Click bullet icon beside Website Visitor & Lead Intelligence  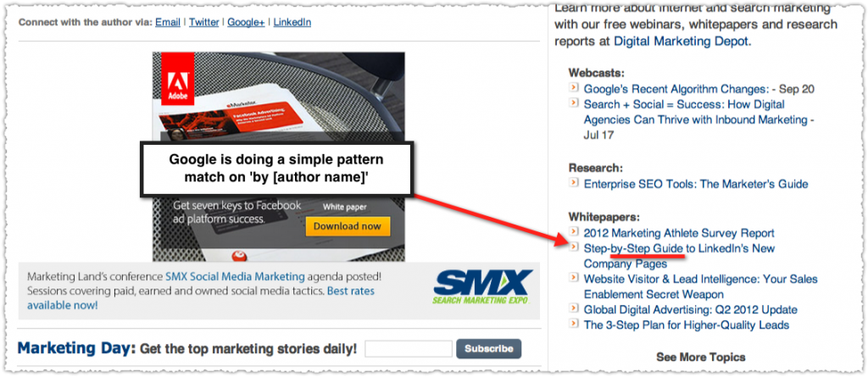[x=574, y=277]
